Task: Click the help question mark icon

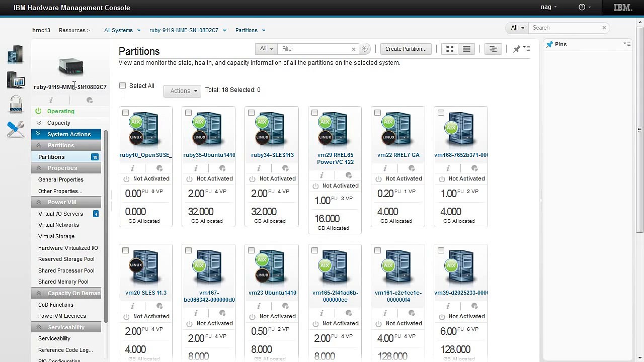Action: (x=582, y=7)
